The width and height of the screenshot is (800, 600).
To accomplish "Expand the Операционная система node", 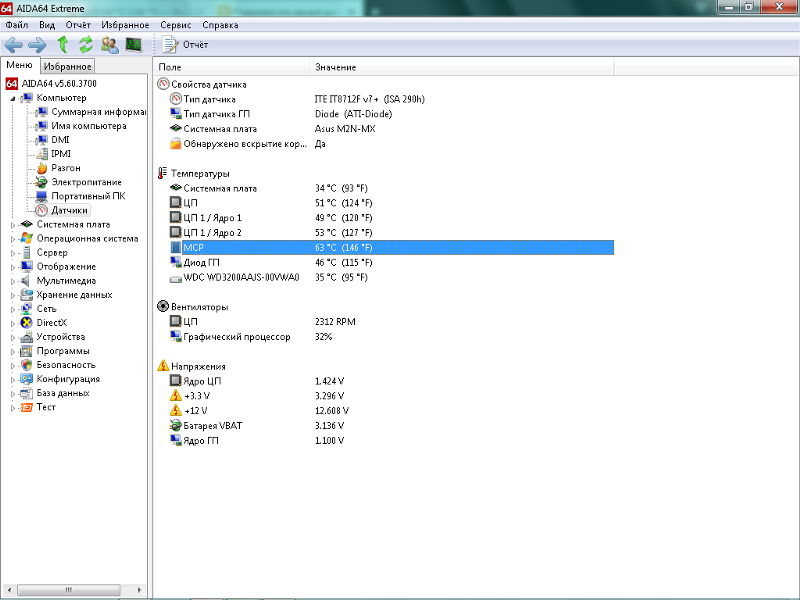I will coord(13,239).
